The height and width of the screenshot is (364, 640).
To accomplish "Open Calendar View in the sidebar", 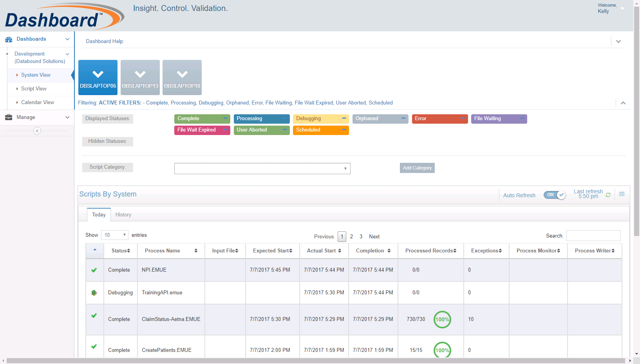I will (x=38, y=103).
